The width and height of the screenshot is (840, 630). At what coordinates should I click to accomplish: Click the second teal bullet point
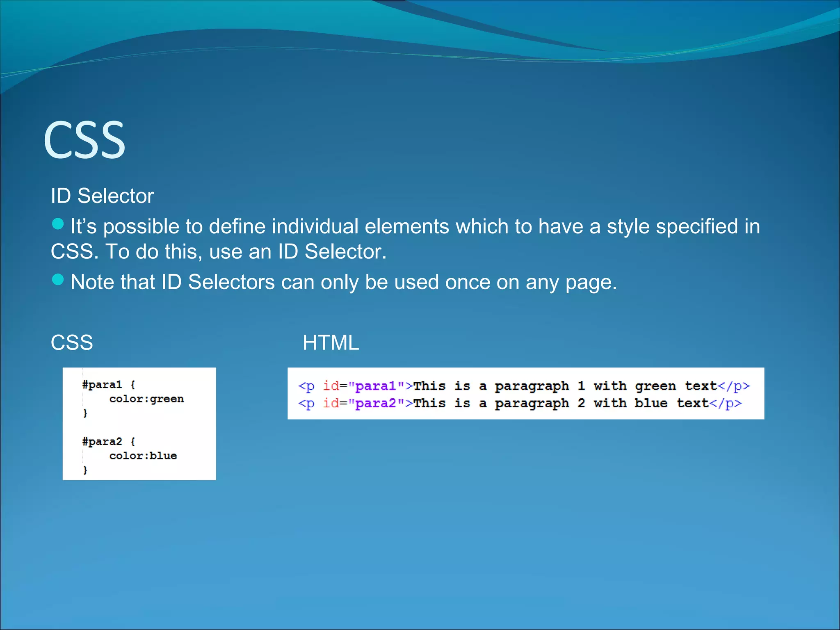pyautogui.click(x=58, y=279)
